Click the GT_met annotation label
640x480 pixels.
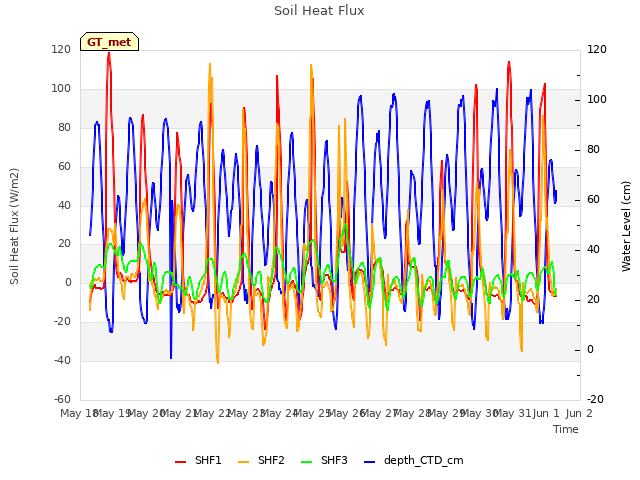click(x=109, y=42)
